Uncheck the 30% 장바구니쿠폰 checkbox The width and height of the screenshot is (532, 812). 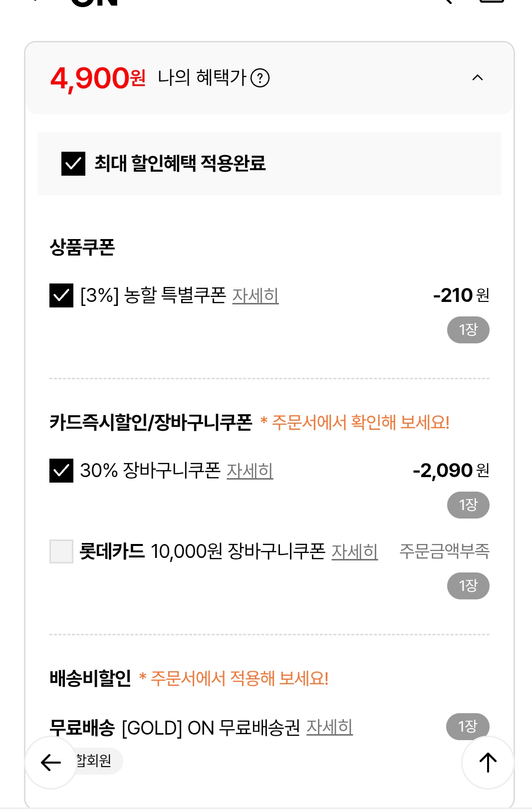[x=61, y=470]
